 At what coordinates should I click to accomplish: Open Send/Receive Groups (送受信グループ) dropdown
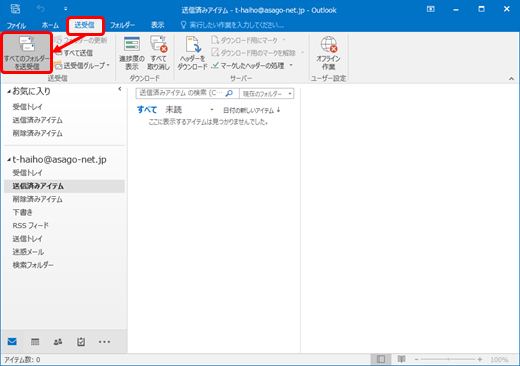point(82,65)
